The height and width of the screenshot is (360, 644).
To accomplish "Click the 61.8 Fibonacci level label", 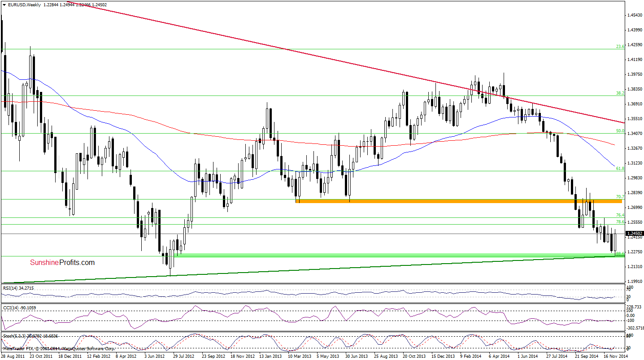I will point(620,169).
